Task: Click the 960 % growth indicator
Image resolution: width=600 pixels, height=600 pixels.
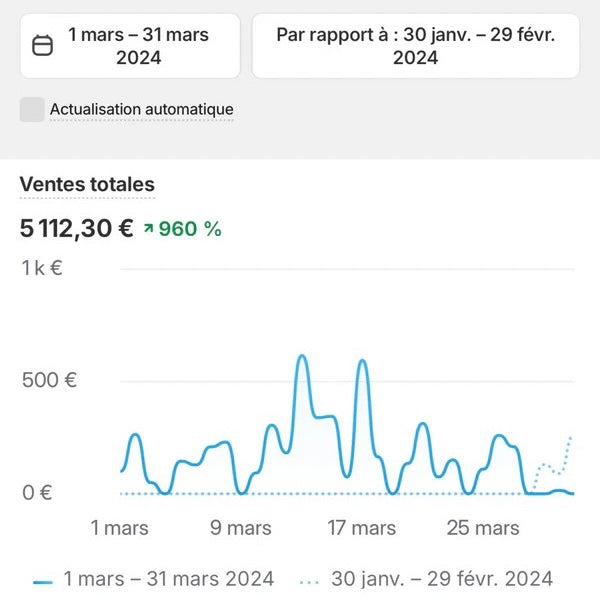Action: click(x=190, y=228)
